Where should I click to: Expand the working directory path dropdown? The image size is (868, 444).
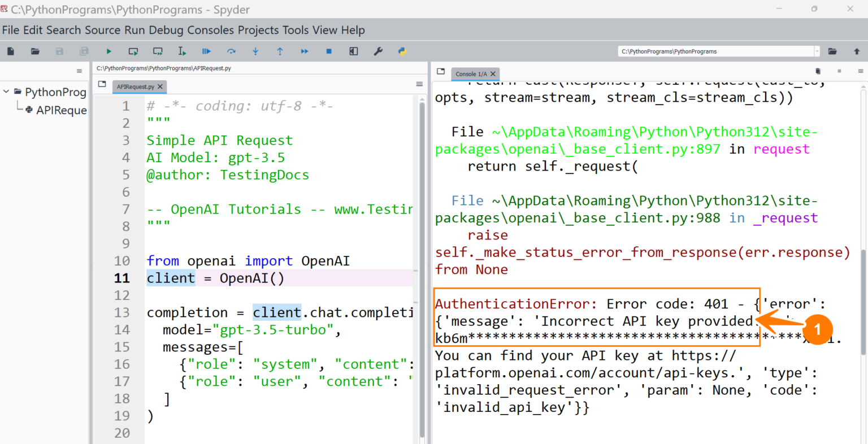[x=817, y=51]
